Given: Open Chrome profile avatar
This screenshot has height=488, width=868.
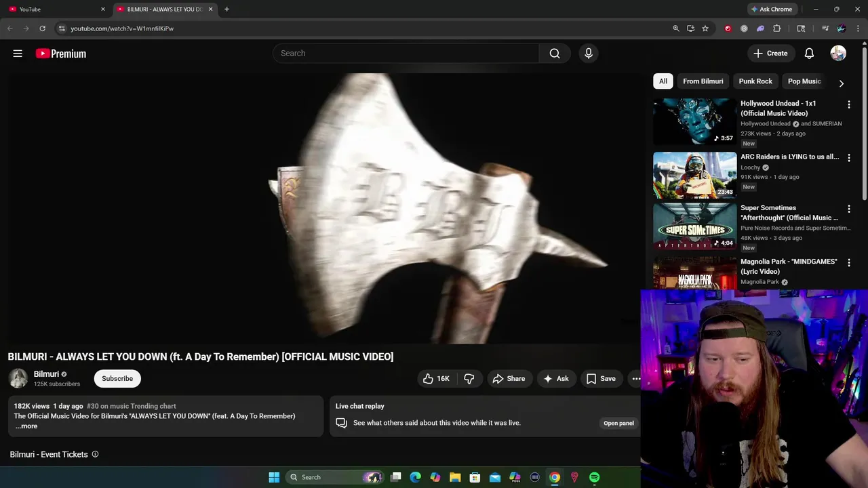Looking at the screenshot, I should click(842, 28).
